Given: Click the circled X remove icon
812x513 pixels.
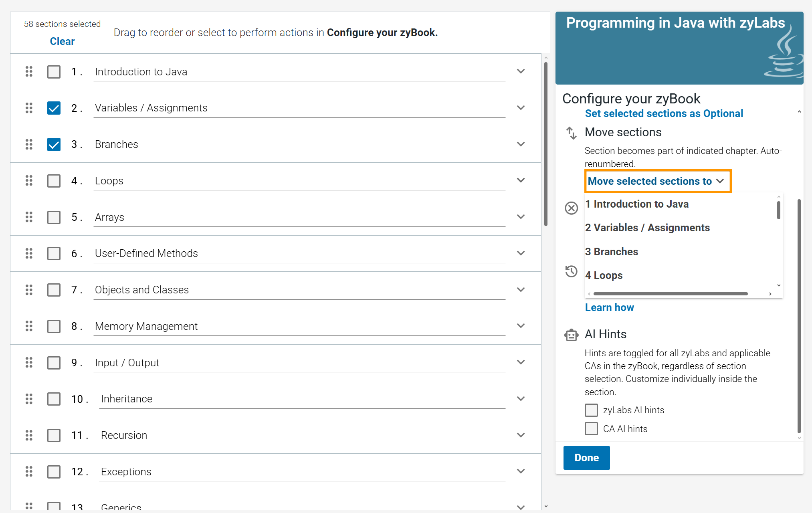Looking at the screenshot, I should click(571, 208).
